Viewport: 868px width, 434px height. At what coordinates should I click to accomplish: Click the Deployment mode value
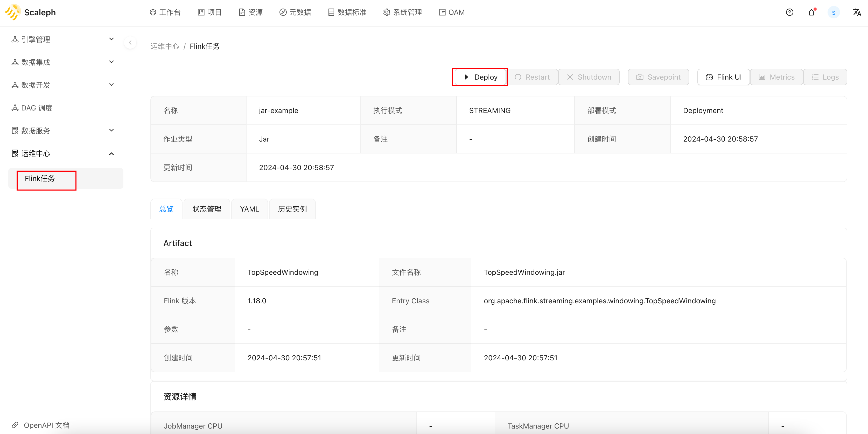coord(703,110)
